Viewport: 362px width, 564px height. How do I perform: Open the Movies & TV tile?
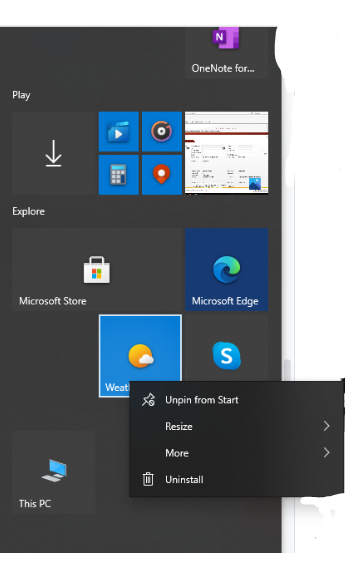click(118, 132)
